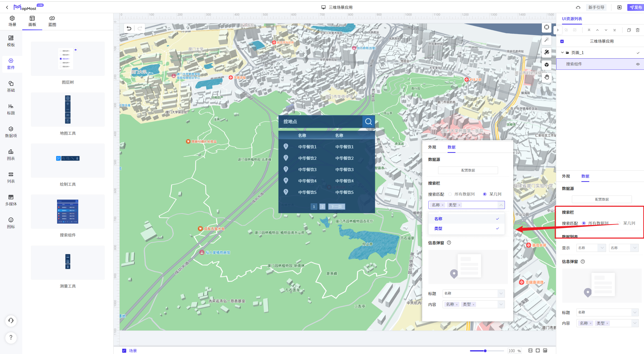644x354 pixels.
Task: Click the 3D cube tool icon
Action: [547, 65]
